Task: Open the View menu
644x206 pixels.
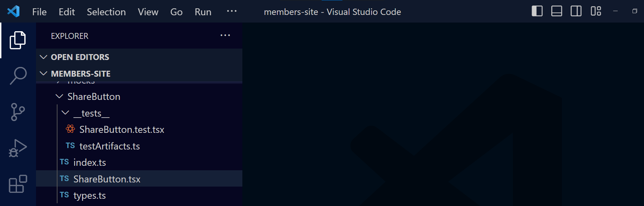Action: (x=148, y=12)
